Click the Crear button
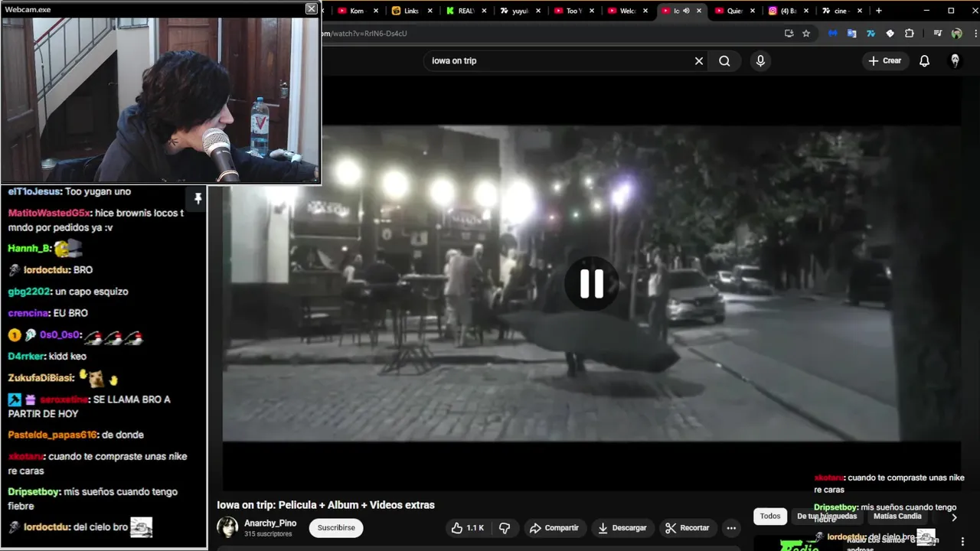 point(885,60)
